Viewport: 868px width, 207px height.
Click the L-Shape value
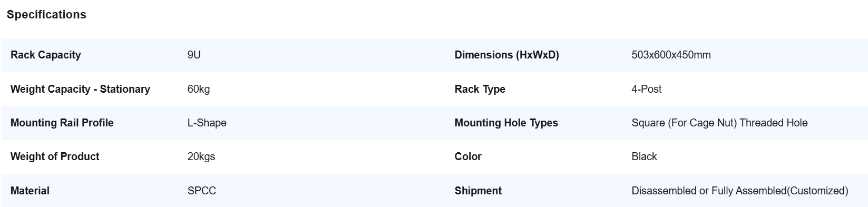[207, 123]
